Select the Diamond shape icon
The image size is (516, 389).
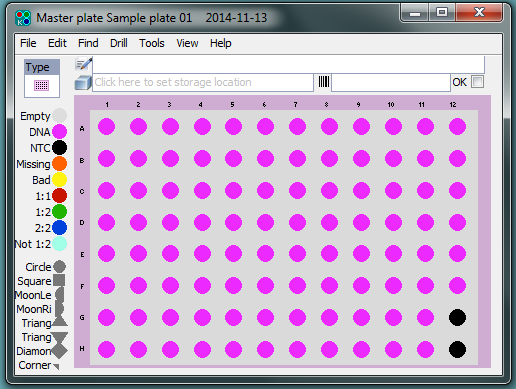(x=59, y=351)
